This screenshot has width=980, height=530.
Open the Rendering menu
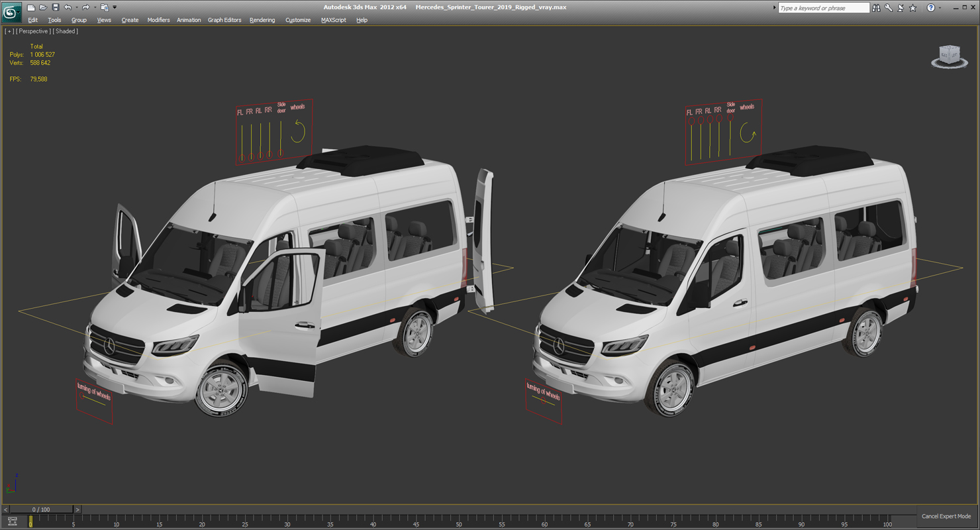(x=262, y=20)
